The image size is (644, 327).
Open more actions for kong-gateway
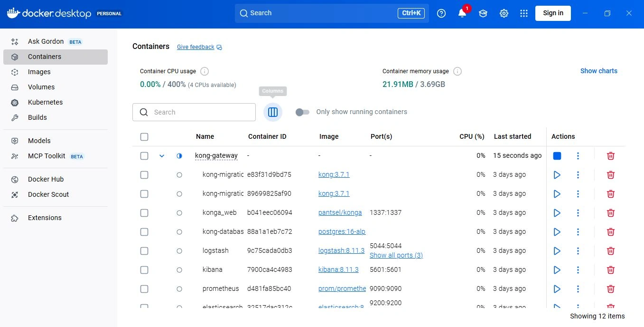tap(578, 156)
